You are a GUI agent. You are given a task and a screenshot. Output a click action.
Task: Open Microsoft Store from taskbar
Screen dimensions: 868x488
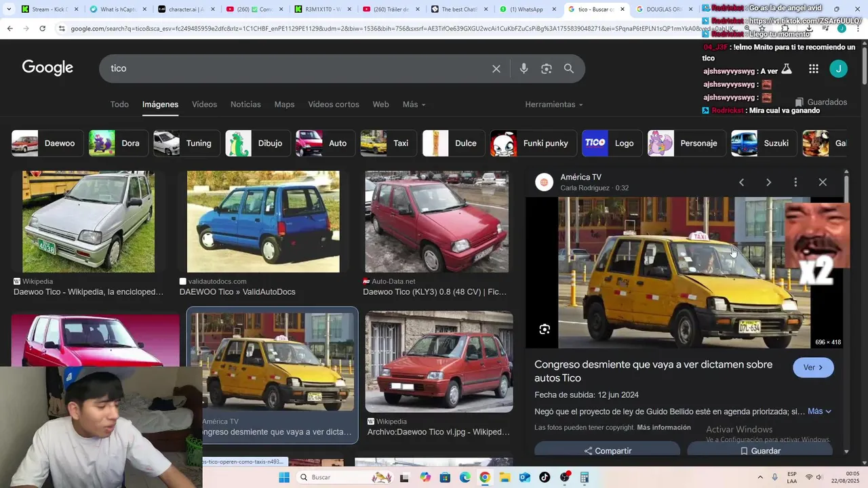click(445, 477)
